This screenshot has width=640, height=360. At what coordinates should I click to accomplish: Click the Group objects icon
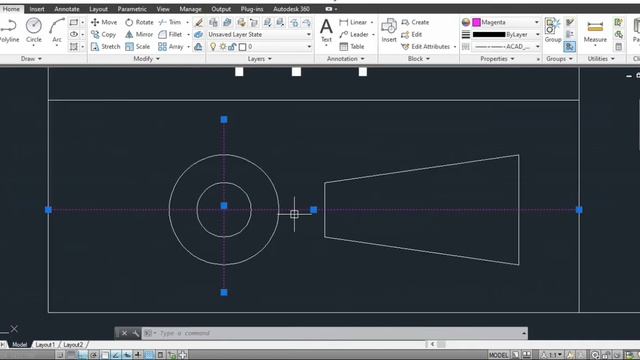point(553,30)
